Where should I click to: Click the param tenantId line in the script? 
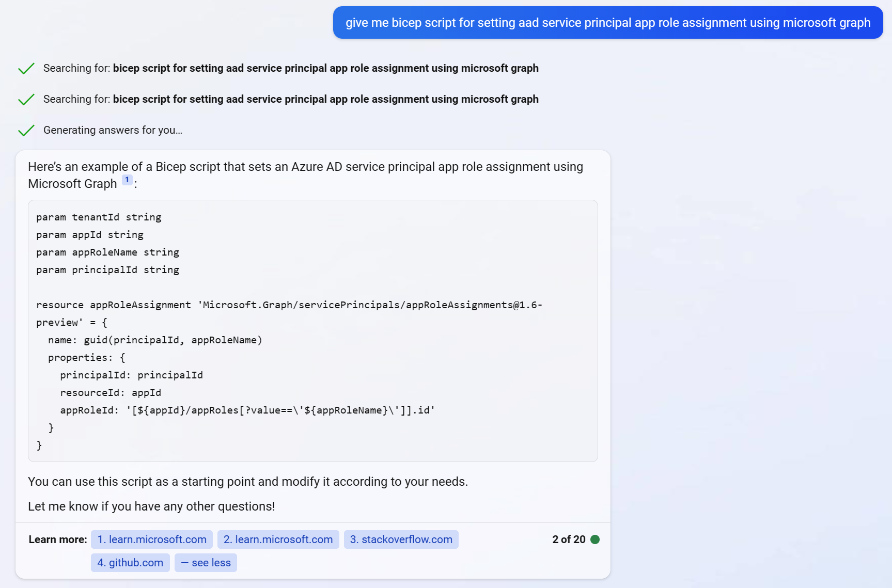pyautogui.click(x=99, y=217)
